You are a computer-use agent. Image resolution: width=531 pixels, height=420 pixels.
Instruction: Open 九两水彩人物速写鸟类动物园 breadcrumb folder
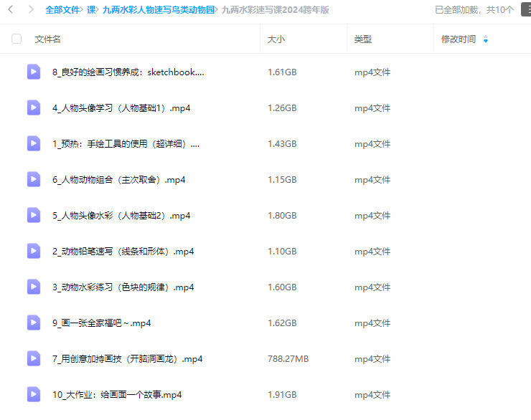[x=159, y=10]
